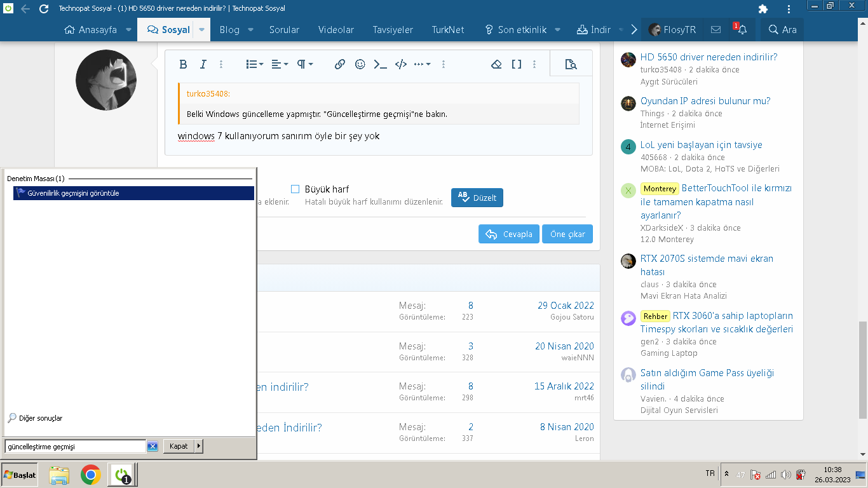The image size is (868, 488).
Task: Expand the dropdown arrow next to Son etkinlik
Action: (557, 30)
